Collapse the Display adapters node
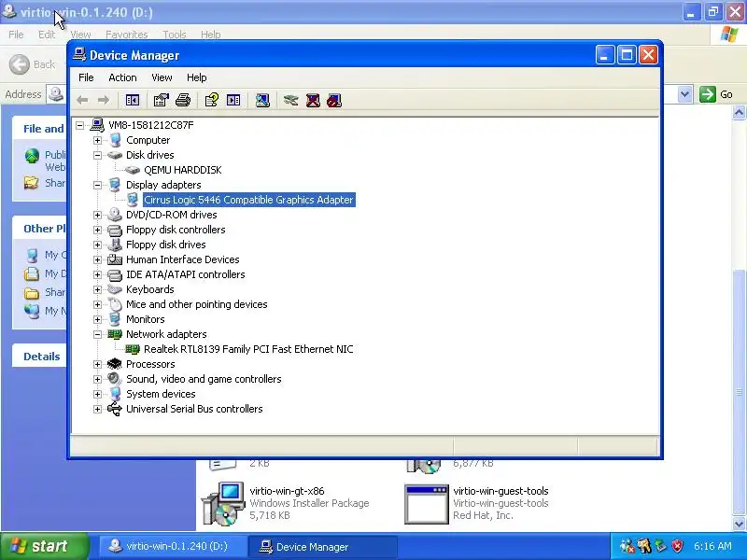This screenshot has height=560, width=747. (98, 185)
